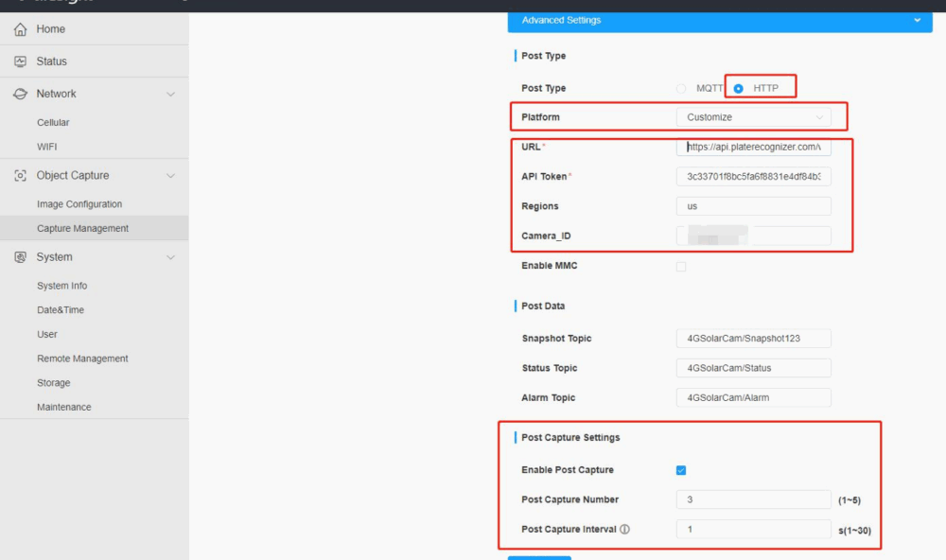Click the Home house icon in sidebar
The height and width of the screenshot is (560, 946).
pos(20,29)
